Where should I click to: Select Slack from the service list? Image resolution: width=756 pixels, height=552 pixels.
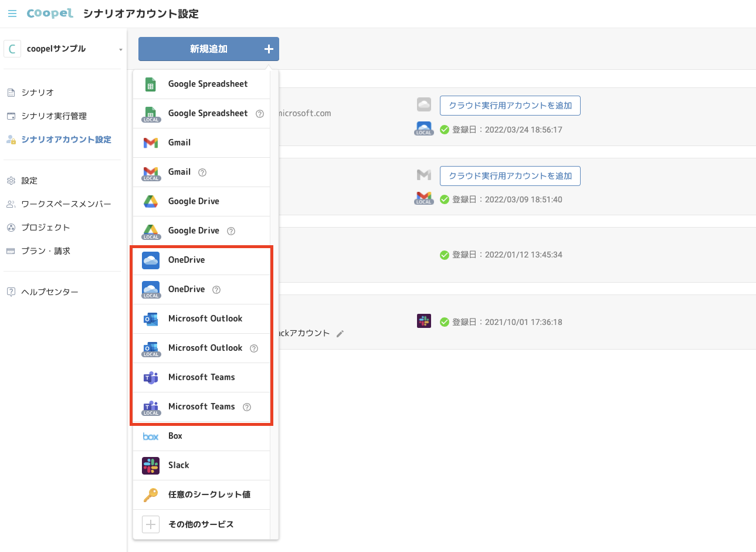point(202,465)
